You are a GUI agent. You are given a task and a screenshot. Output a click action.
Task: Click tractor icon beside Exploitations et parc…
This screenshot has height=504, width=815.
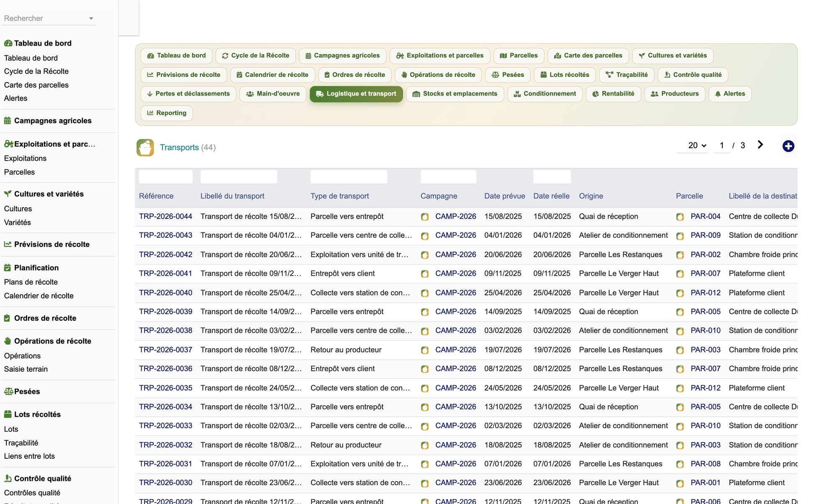point(8,144)
